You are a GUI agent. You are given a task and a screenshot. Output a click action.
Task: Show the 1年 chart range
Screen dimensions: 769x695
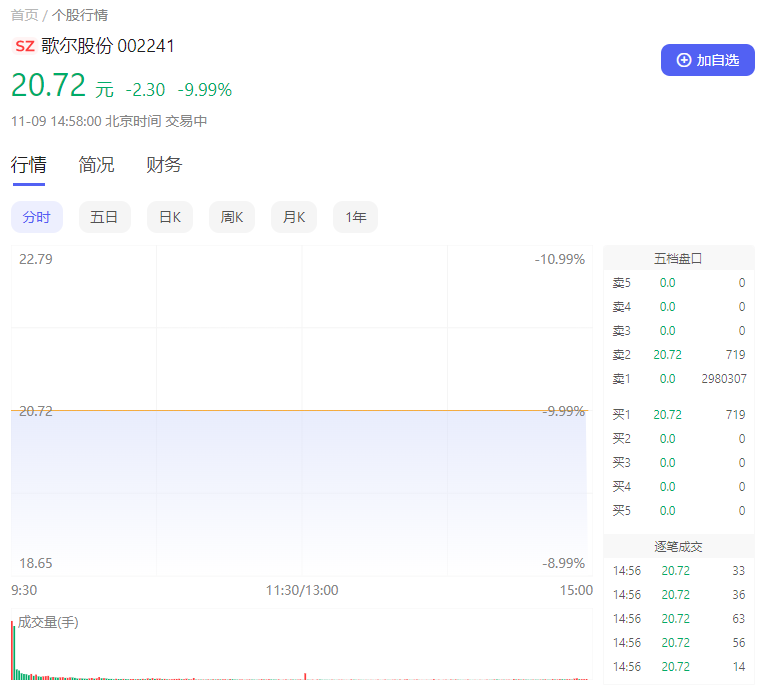[x=355, y=217]
